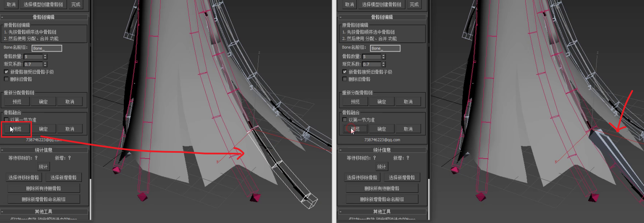Screen dimensions: 644x223
Task: Confirm 重新分配骨骼链 with 确定 in right screenshot
Action: click(382, 102)
